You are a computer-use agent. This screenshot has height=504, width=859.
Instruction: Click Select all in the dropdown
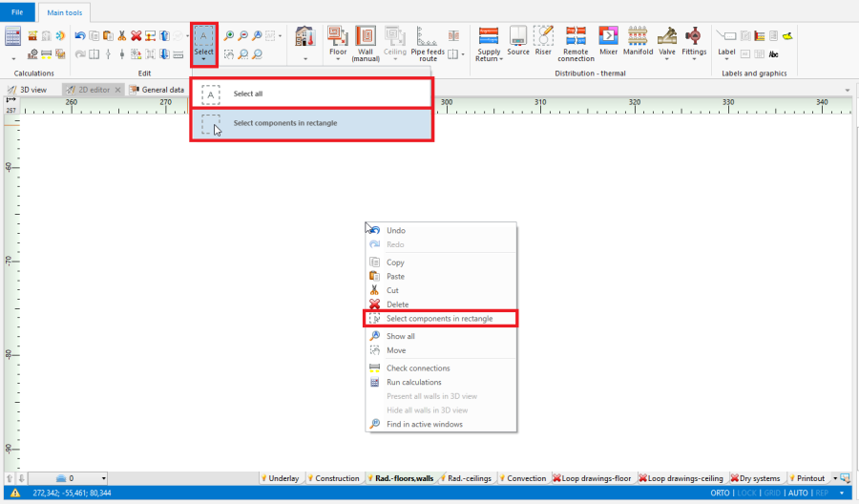click(x=248, y=94)
